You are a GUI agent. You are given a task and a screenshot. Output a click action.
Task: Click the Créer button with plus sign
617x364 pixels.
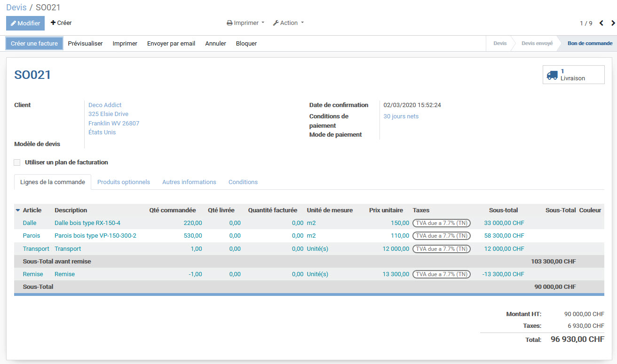[61, 23]
